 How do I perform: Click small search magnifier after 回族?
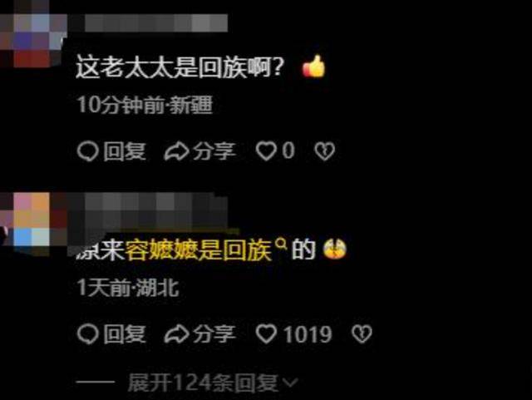[281, 244]
